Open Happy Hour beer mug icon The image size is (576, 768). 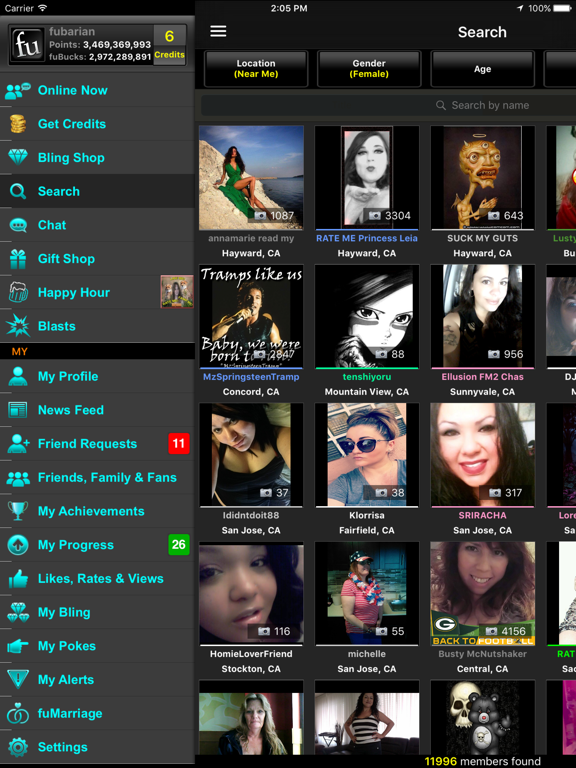pos(18,292)
